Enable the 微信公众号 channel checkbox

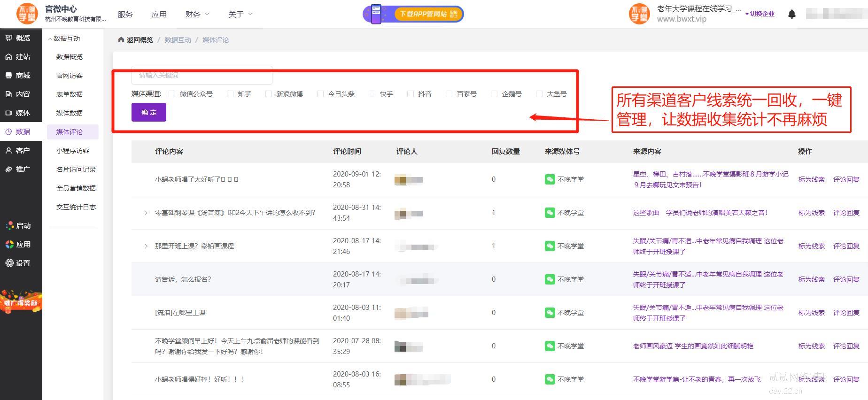tap(172, 94)
